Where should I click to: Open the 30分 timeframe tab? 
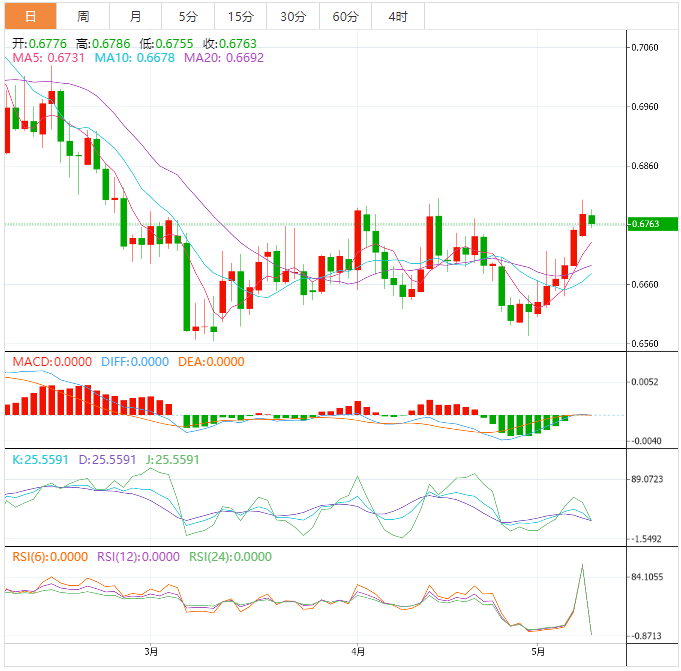293,17
